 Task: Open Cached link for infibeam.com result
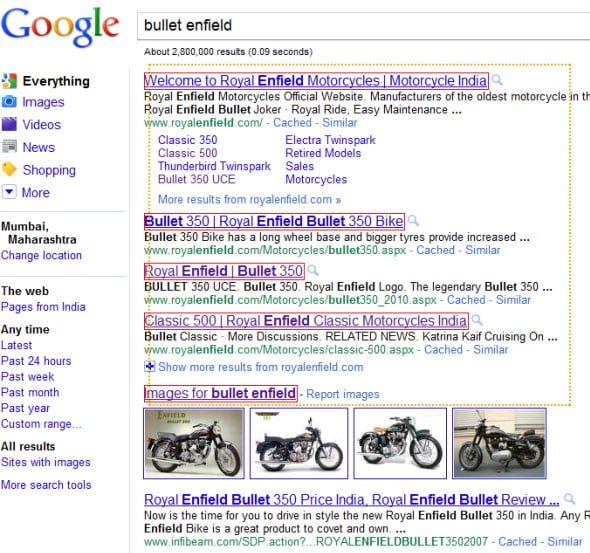point(517,542)
